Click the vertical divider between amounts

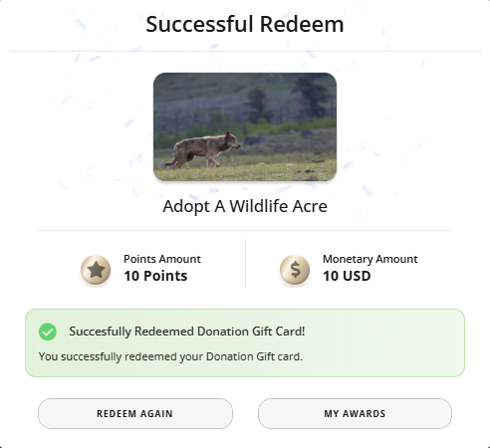click(x=245, y=263)
